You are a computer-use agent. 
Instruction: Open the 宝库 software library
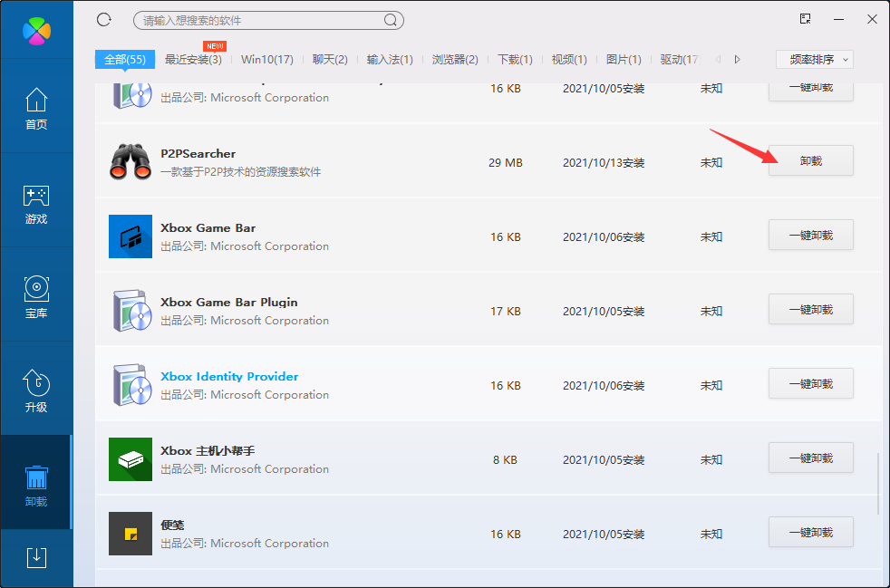click(36, 297)
